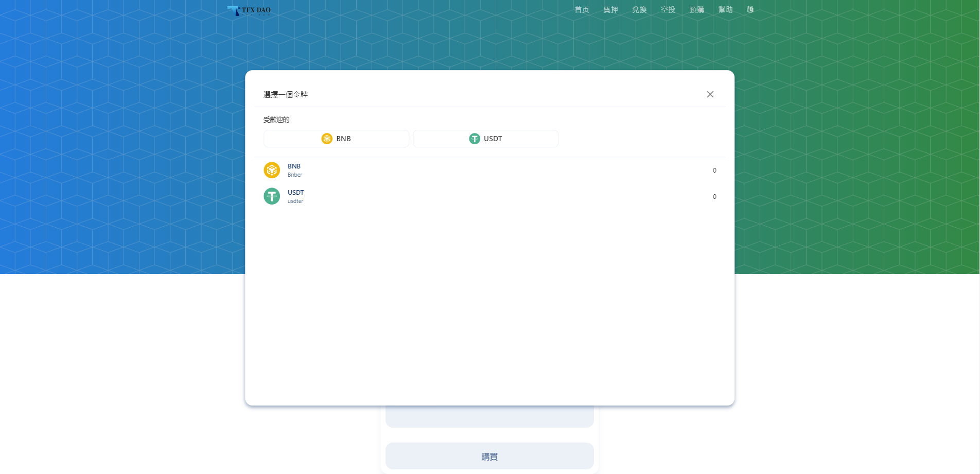Select the BNB Bnber row in the token list

(489, 170)
